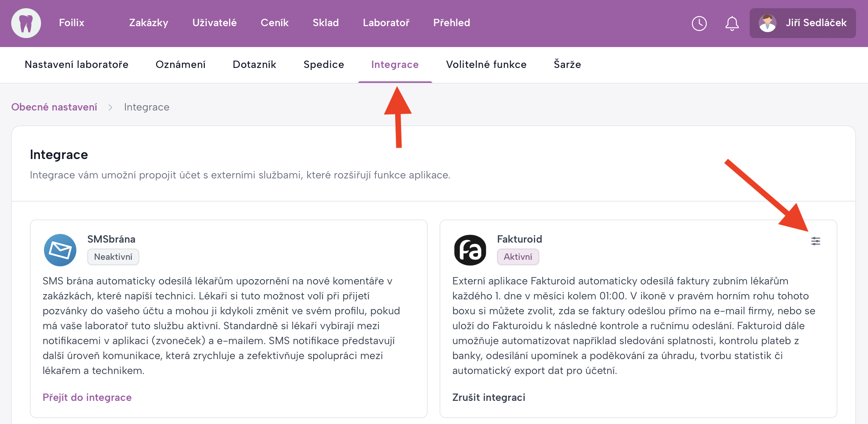Open the Ceník menu item
Screen dimensions: 868x424
point(274,23)
